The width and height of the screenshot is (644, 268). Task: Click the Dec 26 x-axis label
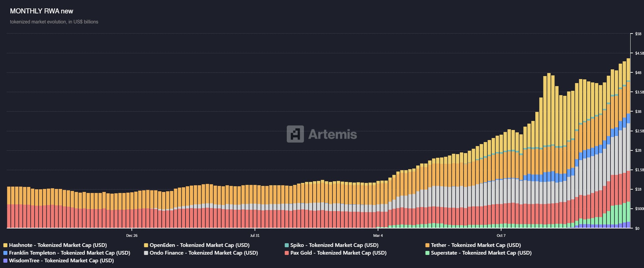tap(132, 236)
